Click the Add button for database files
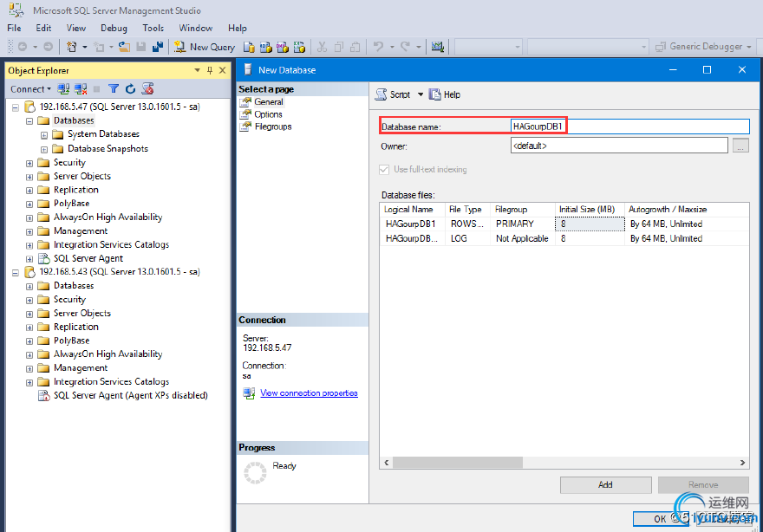The height and width of the screenshot is (532, 763). tap(605, 485)
